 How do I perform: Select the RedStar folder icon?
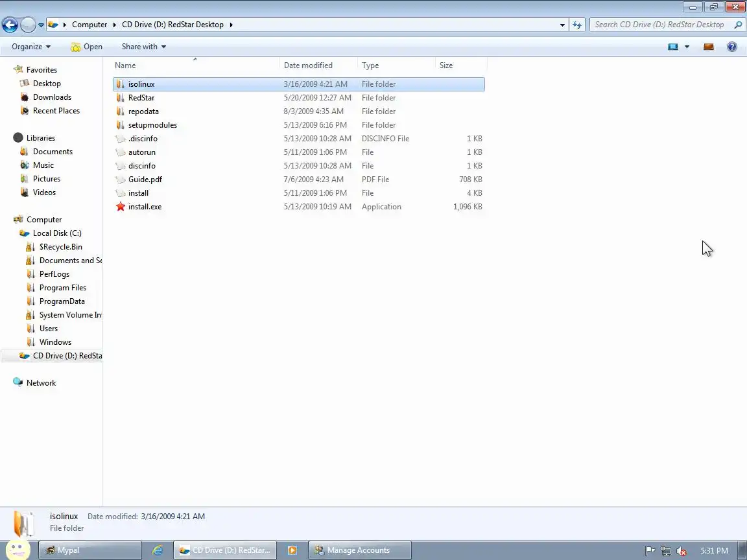pos(120,98)
